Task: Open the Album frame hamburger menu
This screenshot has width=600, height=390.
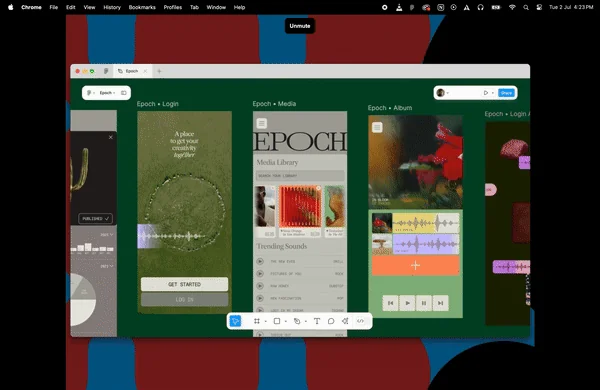Action: 377,127
